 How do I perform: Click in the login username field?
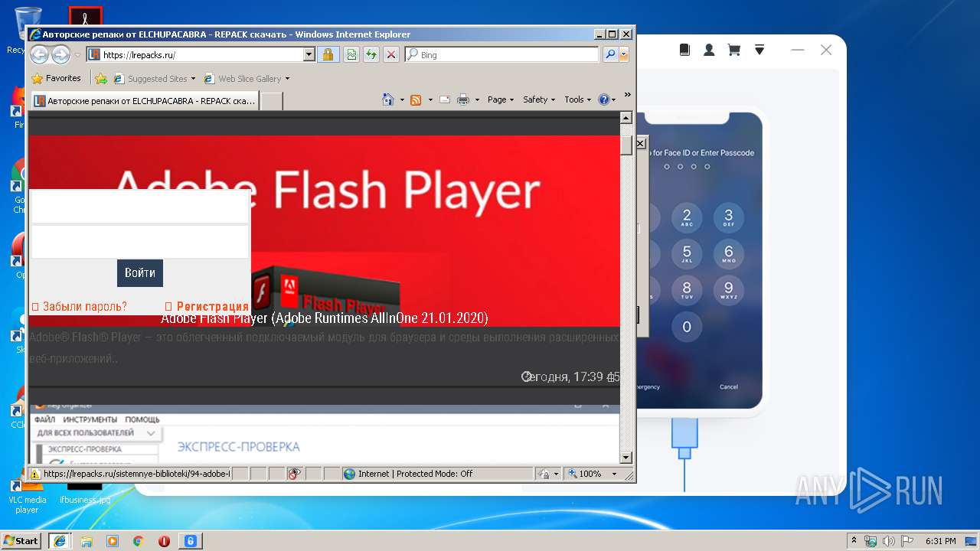(140, 206)
